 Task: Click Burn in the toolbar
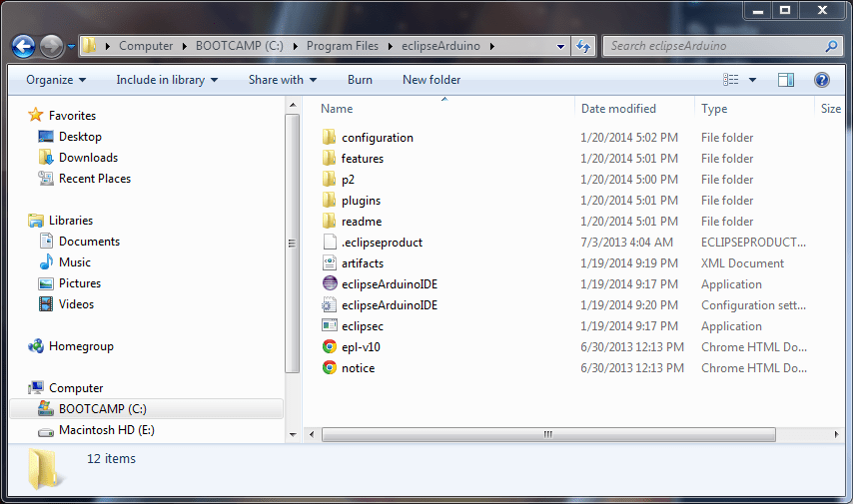[361, 80]
